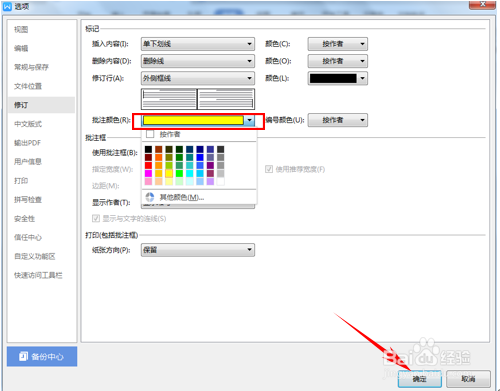Confirm with the 确定 button

pyautogui.click(x=420, y=379)
